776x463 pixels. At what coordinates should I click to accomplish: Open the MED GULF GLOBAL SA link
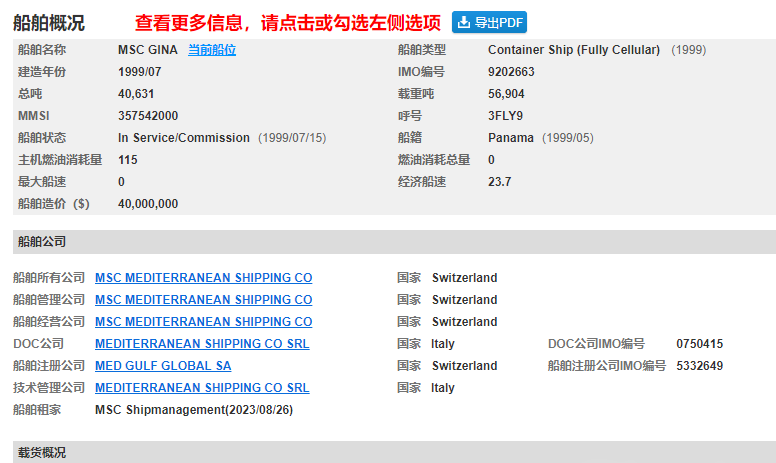point(163,366)
